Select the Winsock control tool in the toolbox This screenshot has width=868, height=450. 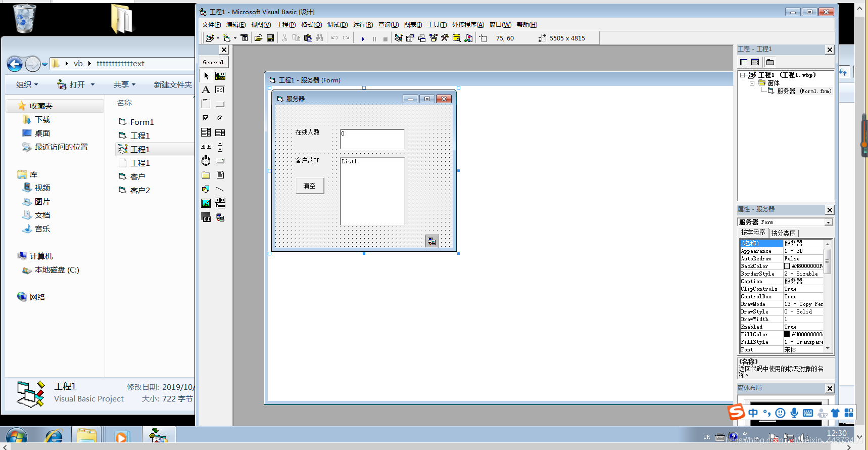[x=220, y=217]
